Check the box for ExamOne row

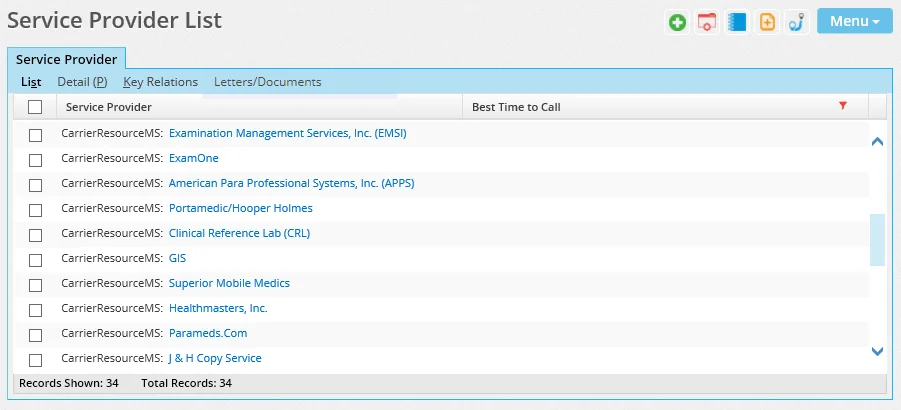point(36,160)
